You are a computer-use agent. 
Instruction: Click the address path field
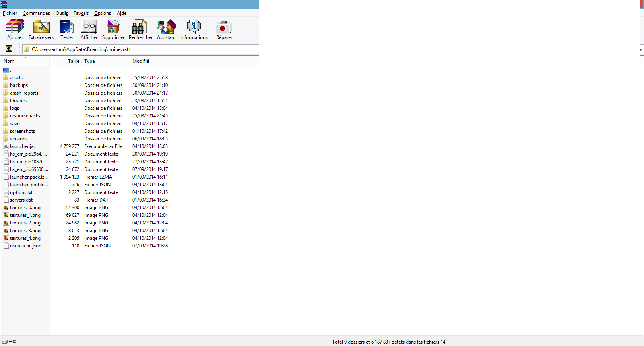click(140, 49)
